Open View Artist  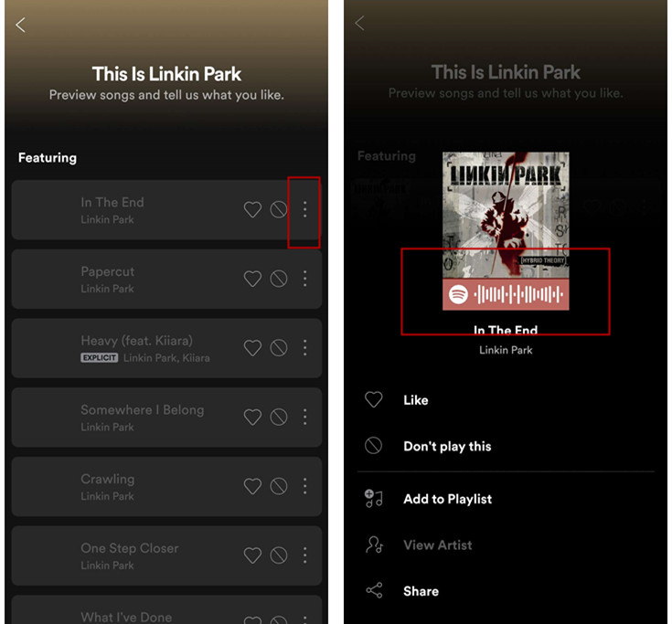click(437, 545)
